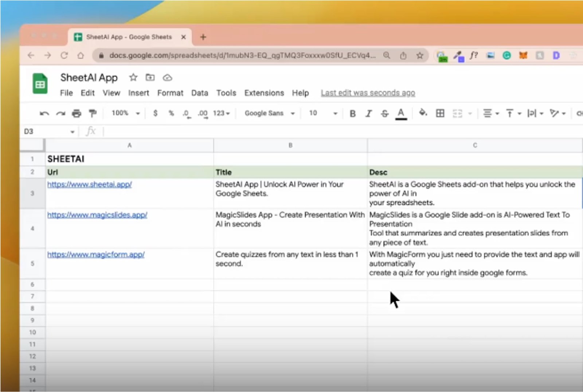583x392 pixels.
Task: Open text rotation dropdown
Action: (x=558, y=114)
